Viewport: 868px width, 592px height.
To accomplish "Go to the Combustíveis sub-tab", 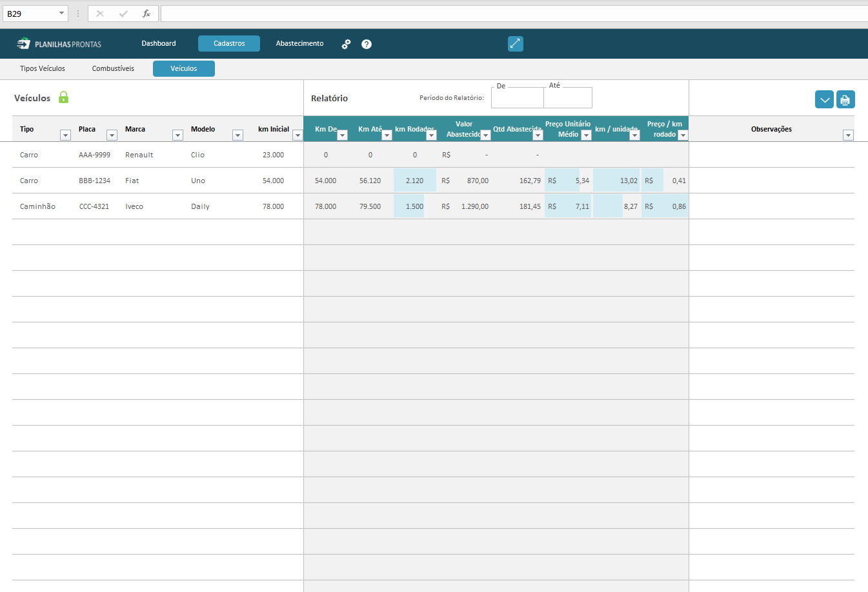I will [x=113, y=68].
